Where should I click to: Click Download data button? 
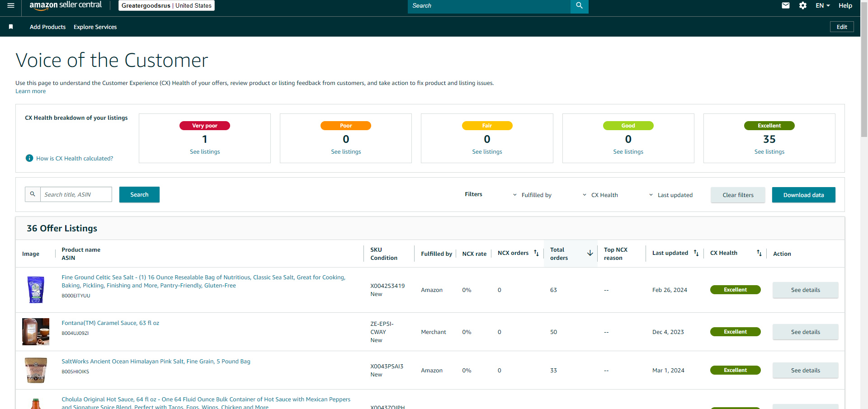(x=803, y=195)
